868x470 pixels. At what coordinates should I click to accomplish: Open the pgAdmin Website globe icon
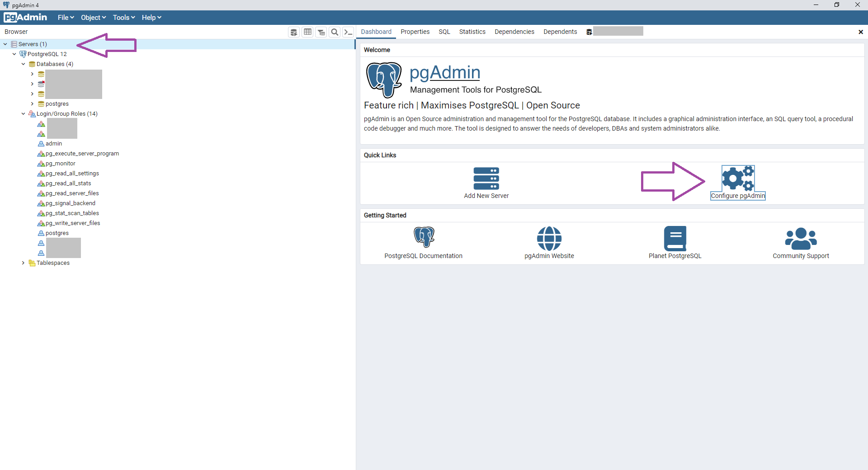[549, 238]
